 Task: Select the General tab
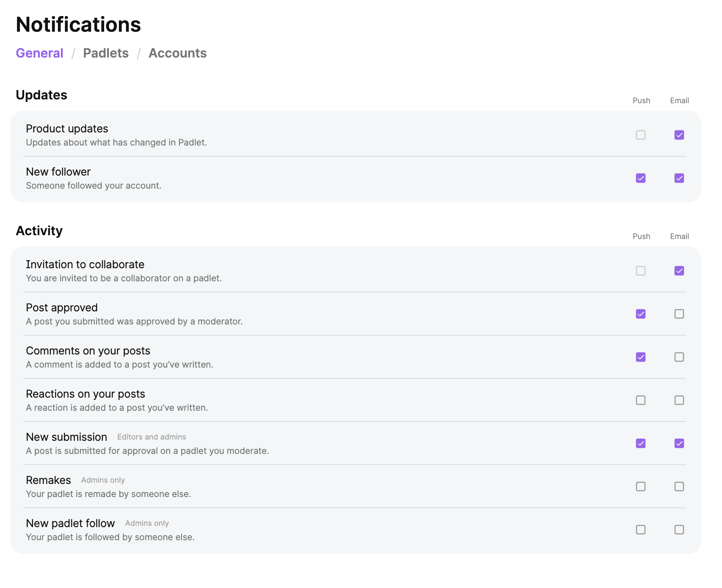tap(39, 53)
